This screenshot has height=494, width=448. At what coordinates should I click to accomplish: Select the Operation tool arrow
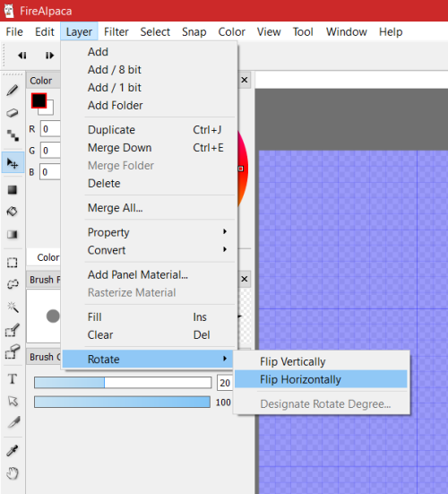pos(13,401)
